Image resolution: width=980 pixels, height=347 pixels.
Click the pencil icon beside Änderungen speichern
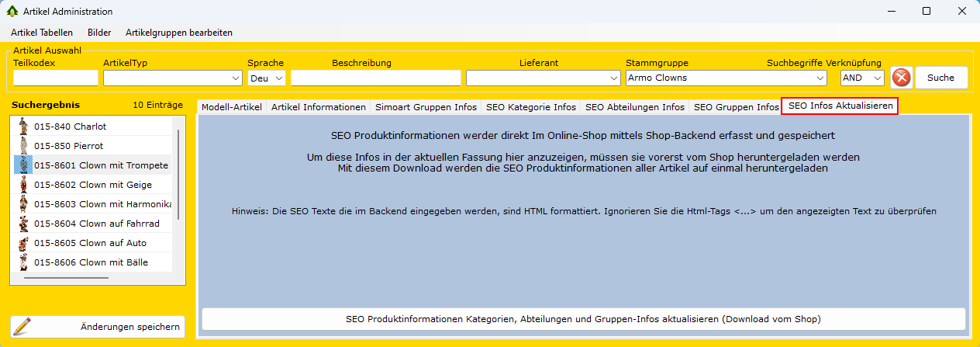click(x=23, y=327)
